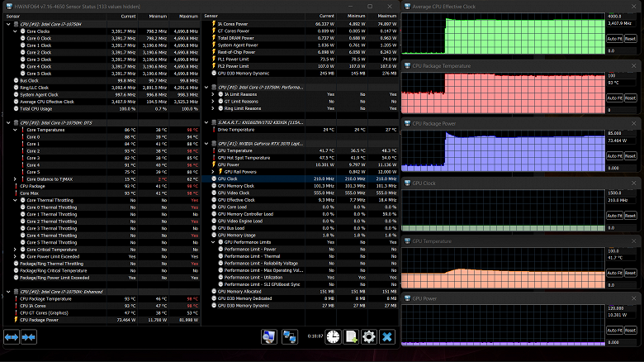Click the expand columns double-arrow icon
644x362 pixels.
coord(12,337)
